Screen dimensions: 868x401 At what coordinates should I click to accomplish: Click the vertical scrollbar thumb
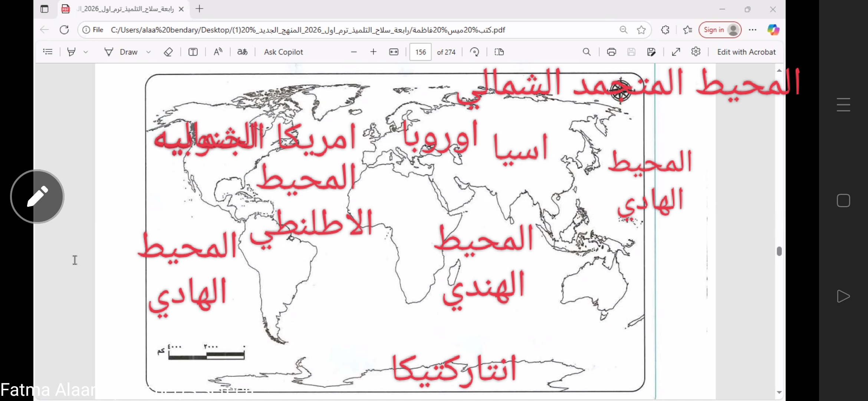(x=779, y=251)
